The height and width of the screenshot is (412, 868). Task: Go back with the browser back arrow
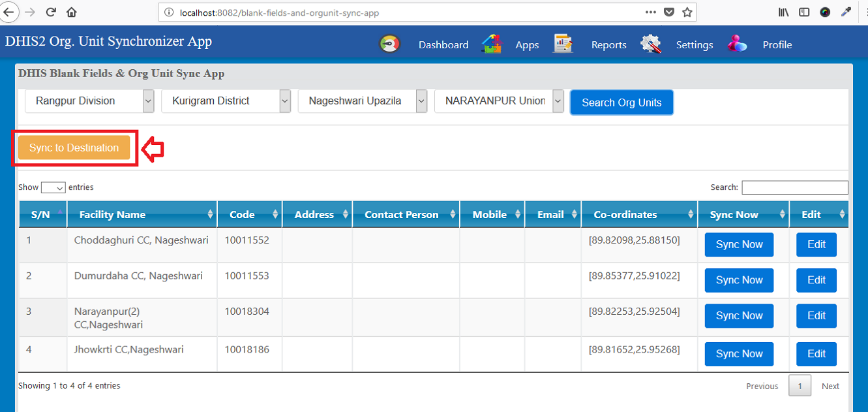(9, 12)
